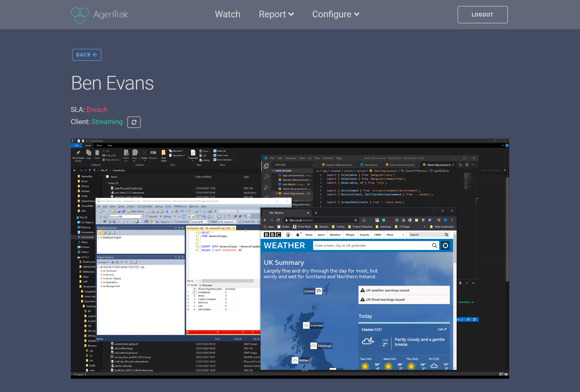The width and height of the screenshot is (580, 392).
Task: Click Invert selection in Explorer ribbon
Action: point(222,160)
